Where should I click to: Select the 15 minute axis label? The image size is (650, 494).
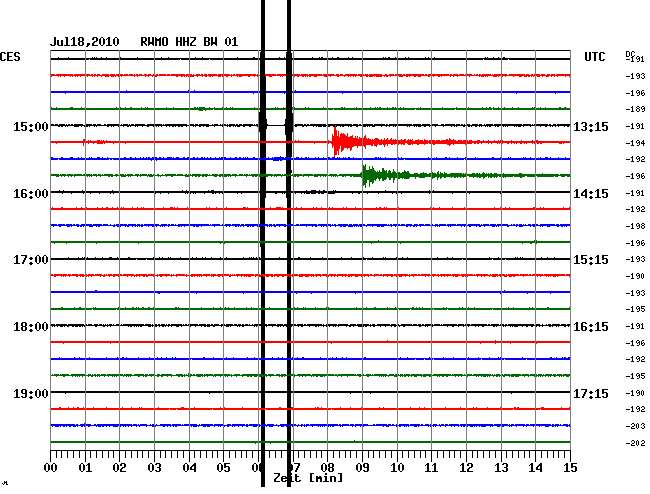pos(570,468)
